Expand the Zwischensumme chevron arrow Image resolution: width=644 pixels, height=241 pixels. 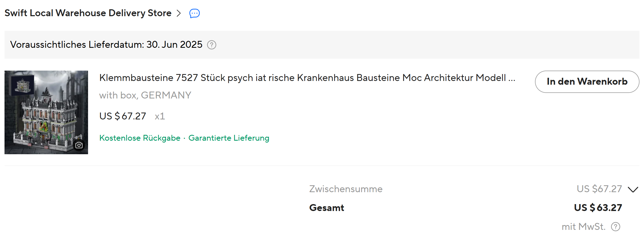click(x=633, y=189)
